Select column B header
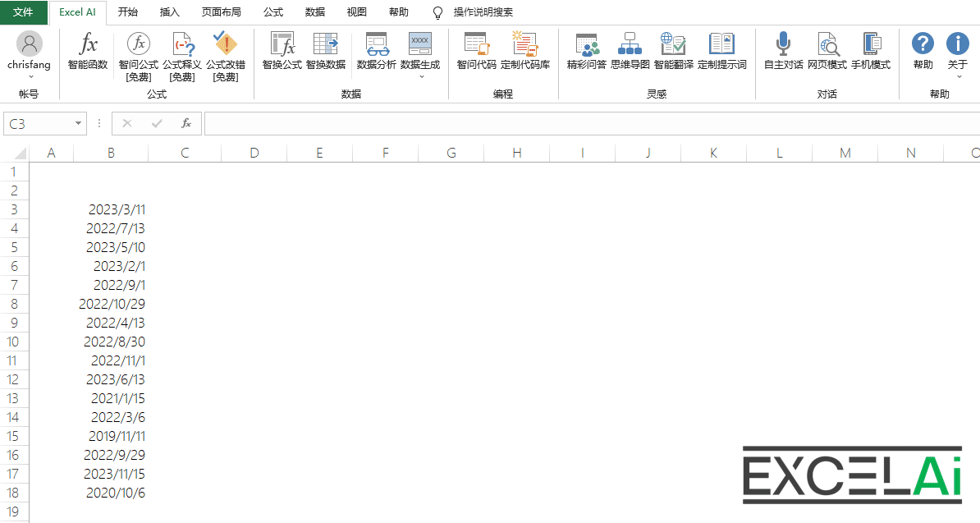Screen dimensions: 980x523 (x=111, y=153)
